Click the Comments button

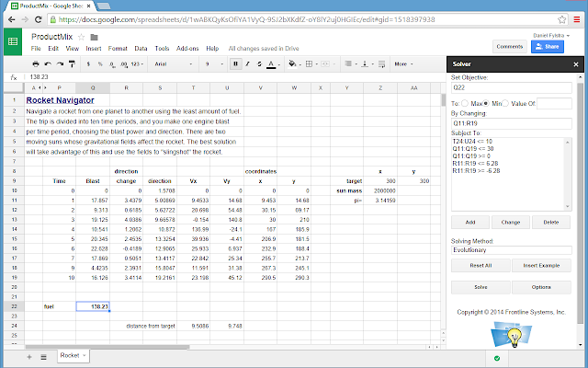509,47
